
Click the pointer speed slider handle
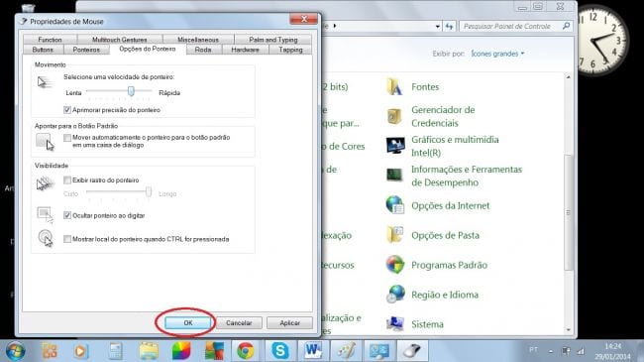131,91
